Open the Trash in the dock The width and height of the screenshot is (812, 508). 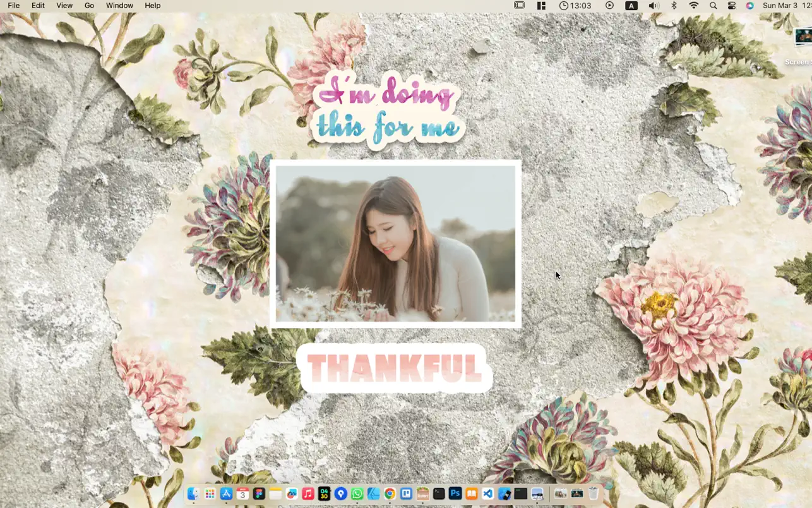pyautogui.click(x=594, y=494)
